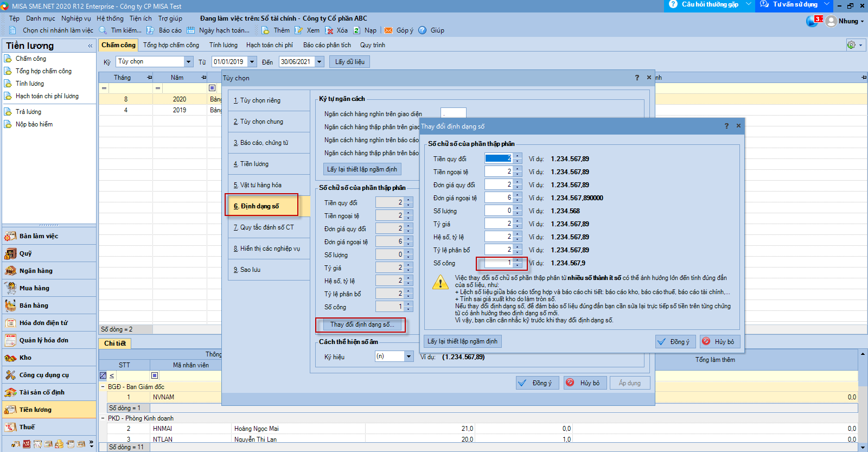Click Hủy bỏ in Thay đổi định dạng số dialog
The height and width of the screenshot is (452, 868).
click(x=720, y=341)
